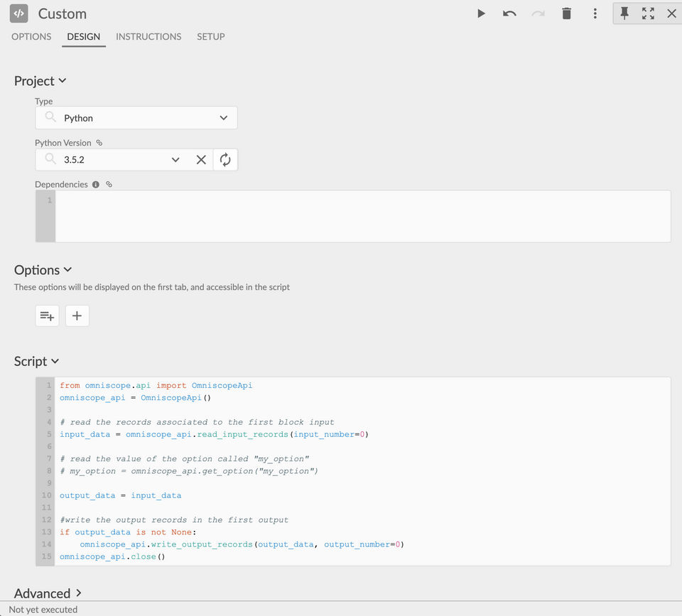Click the 'Not yet executed' status text
The height and width of the screenshot is (616, 682).
click(x=43, y=610)
